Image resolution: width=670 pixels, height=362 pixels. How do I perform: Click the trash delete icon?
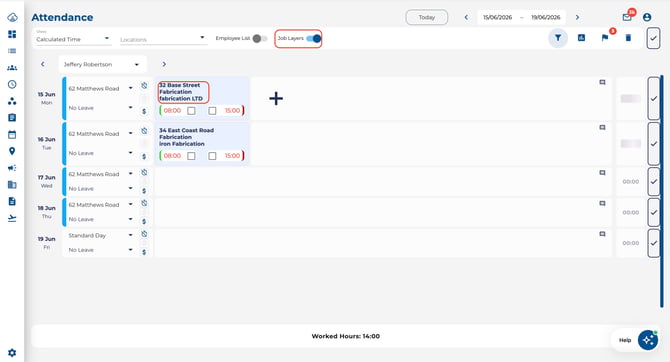(x=628, y=38)
